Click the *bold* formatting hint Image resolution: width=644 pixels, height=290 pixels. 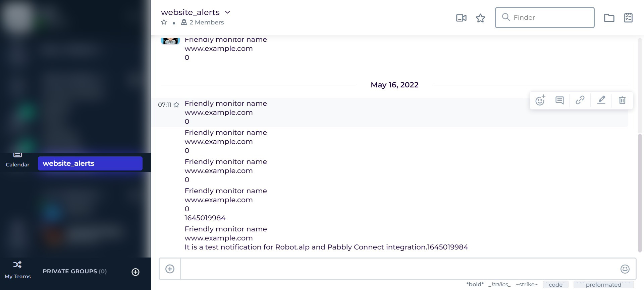pos(475,284)
